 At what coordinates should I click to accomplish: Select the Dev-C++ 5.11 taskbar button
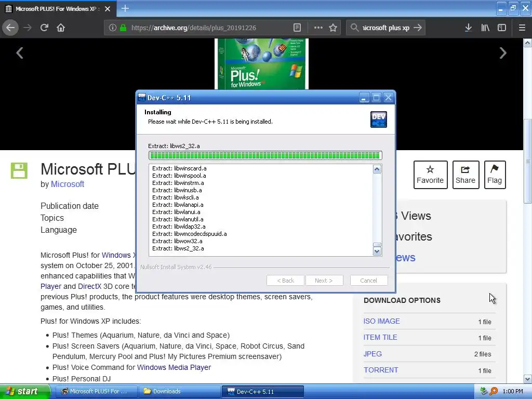tap(262, 392)
